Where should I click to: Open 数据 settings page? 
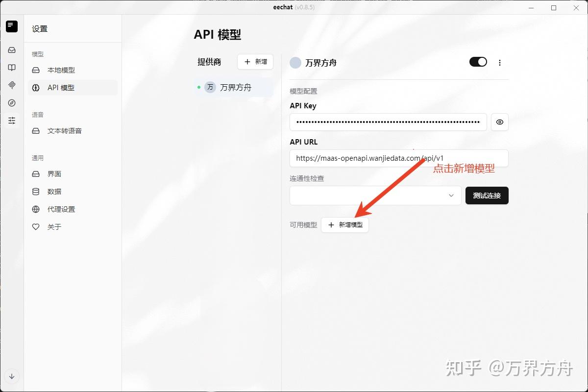[73, 192]
